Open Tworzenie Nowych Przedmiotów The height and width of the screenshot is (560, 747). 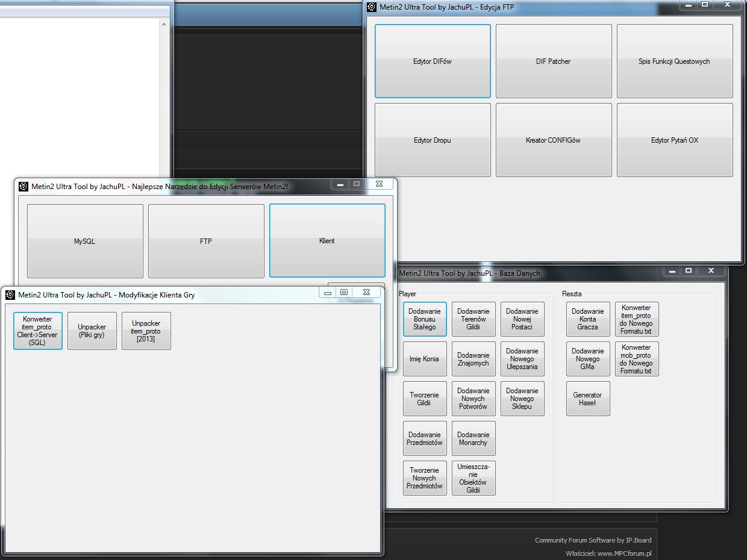[x=425, y=478]
